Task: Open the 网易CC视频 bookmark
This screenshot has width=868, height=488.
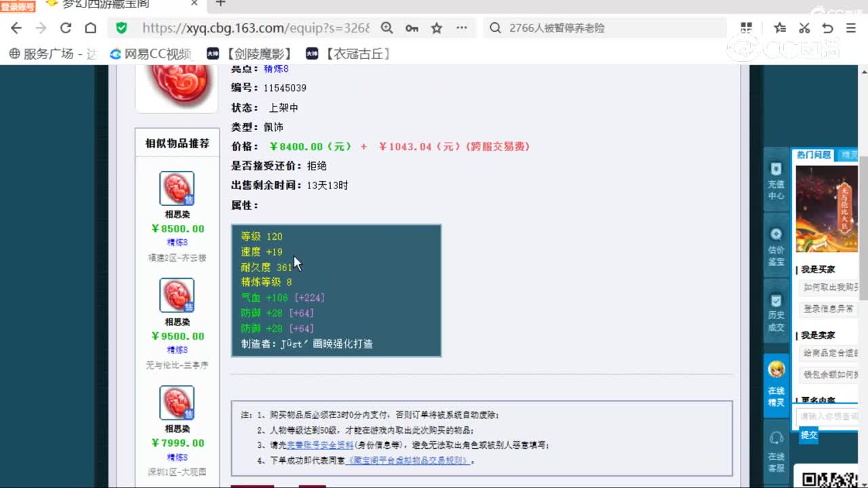Action: pos(151,54)
